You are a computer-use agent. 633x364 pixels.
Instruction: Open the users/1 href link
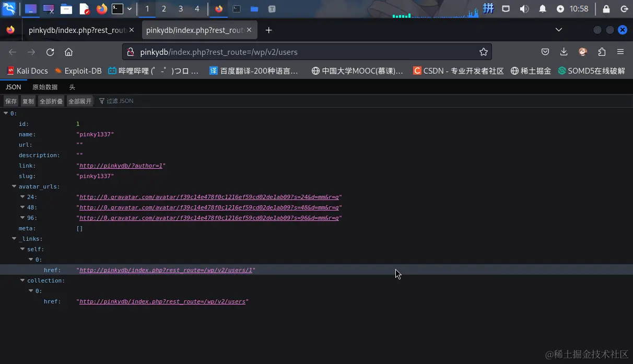point(166,270)
